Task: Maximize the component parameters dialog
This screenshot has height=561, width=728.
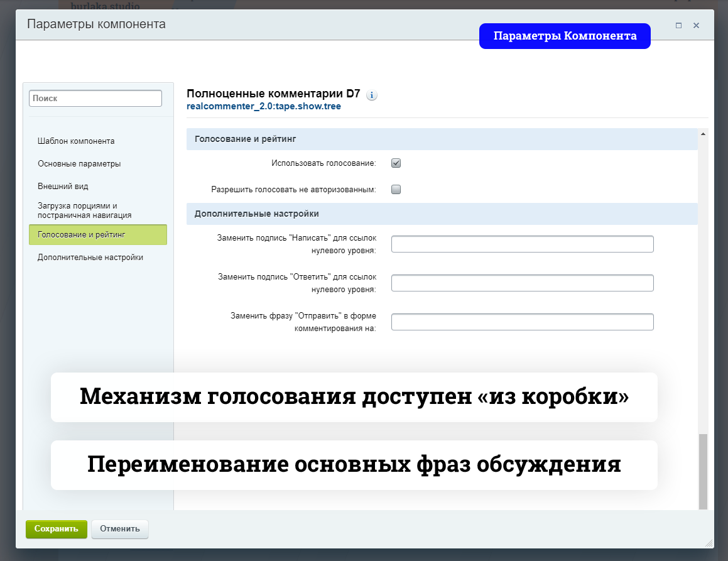Action: (x=678, y=26)
